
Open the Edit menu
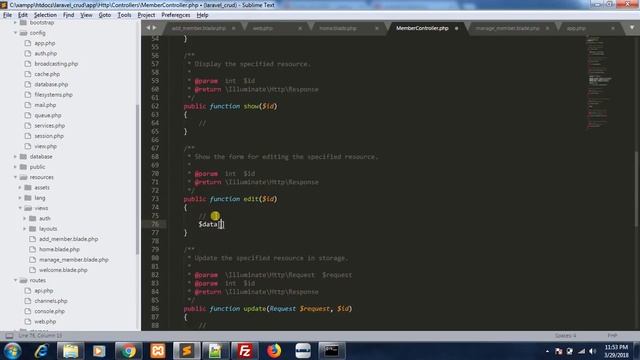[23, 15]
